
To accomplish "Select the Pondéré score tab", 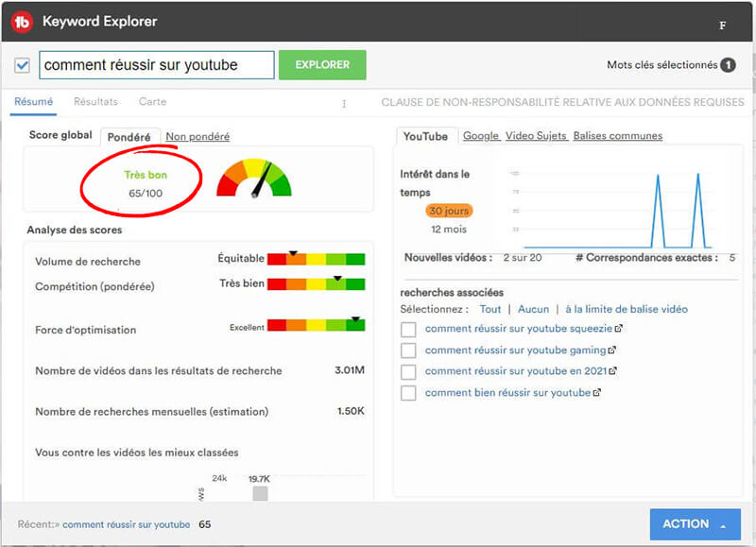I will point(129,137).
